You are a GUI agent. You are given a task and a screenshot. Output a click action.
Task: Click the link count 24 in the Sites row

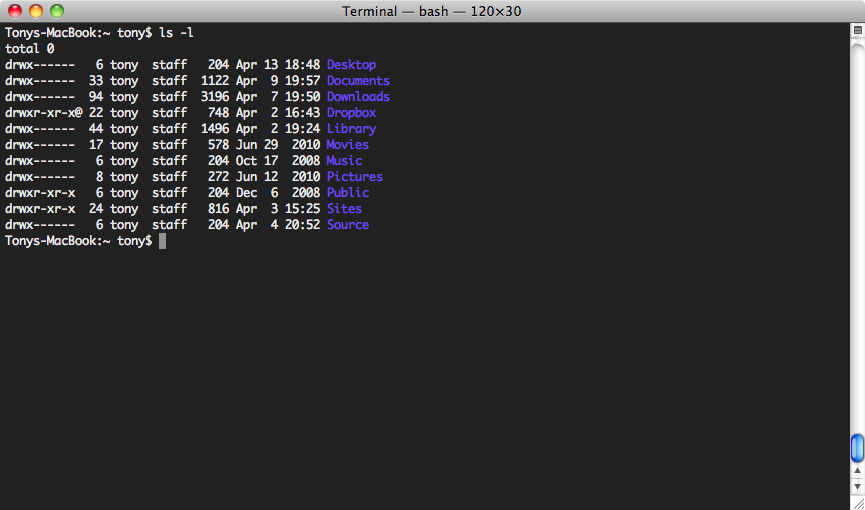pyautogui.click(x=95, y=209)
